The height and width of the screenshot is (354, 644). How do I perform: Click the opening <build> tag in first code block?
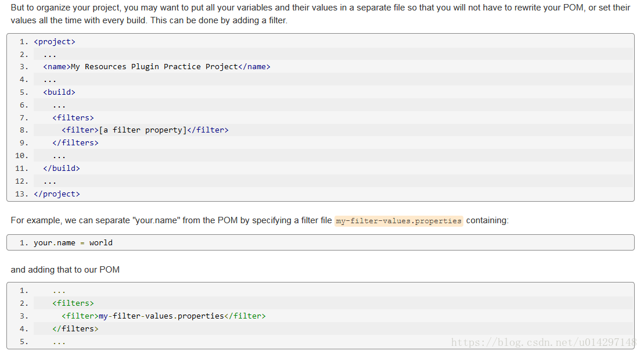point(59,92)
